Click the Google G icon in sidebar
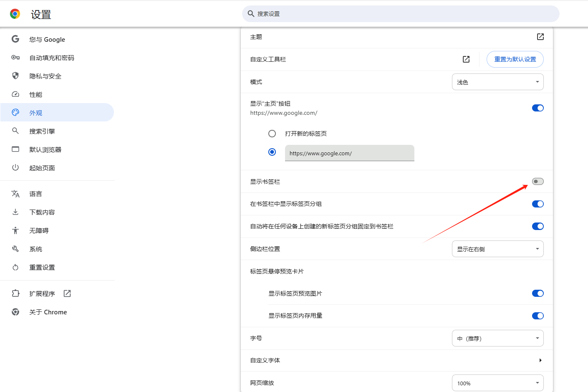Screen dimensions: 588x392 point(15,39)
